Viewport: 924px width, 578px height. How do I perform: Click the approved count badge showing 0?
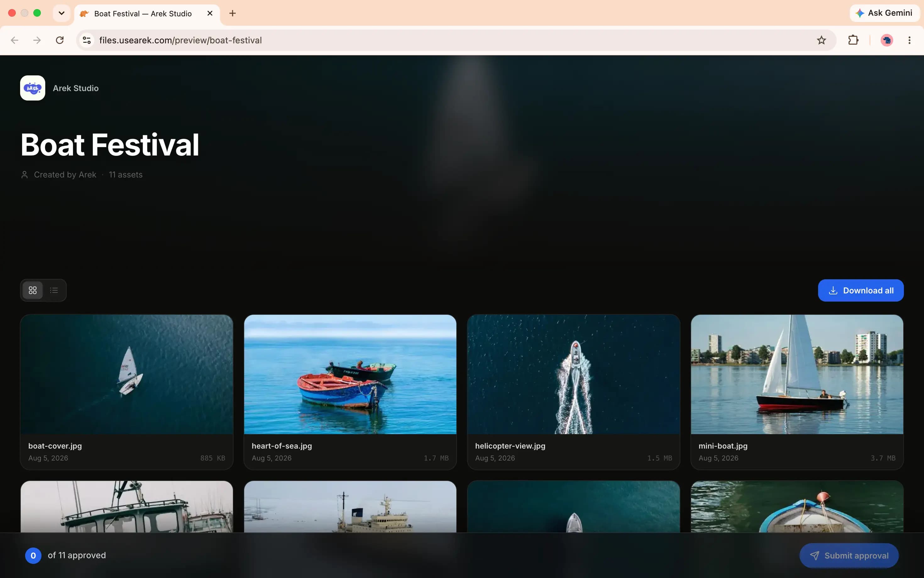point(33,555)
